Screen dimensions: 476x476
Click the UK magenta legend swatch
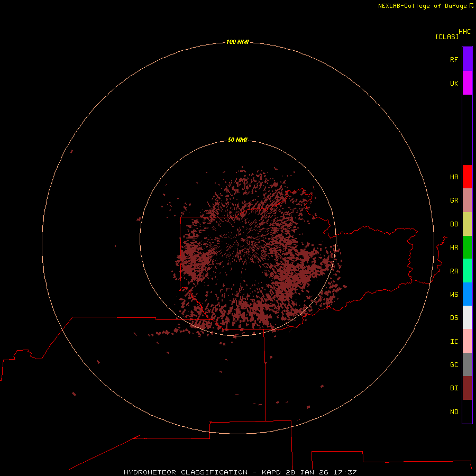pyautogui.click(x=467, y=83)
